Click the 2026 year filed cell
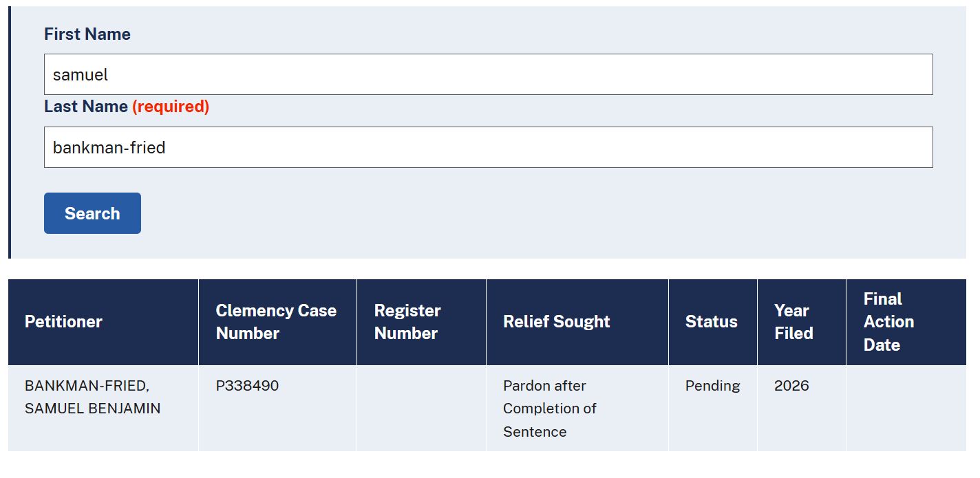This screenshot has width=980, height=478. click(801, 409)
